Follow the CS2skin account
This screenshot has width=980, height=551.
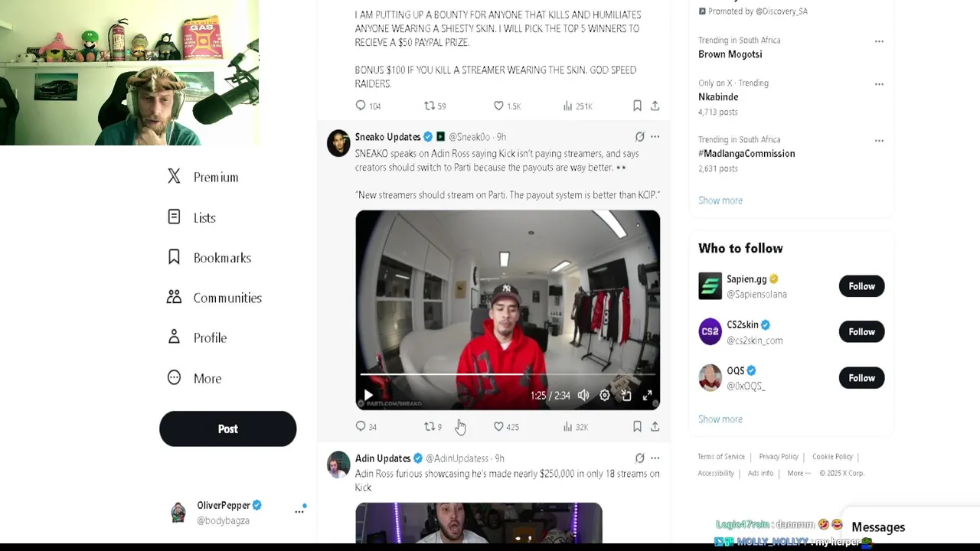click(x=861, y=332)
